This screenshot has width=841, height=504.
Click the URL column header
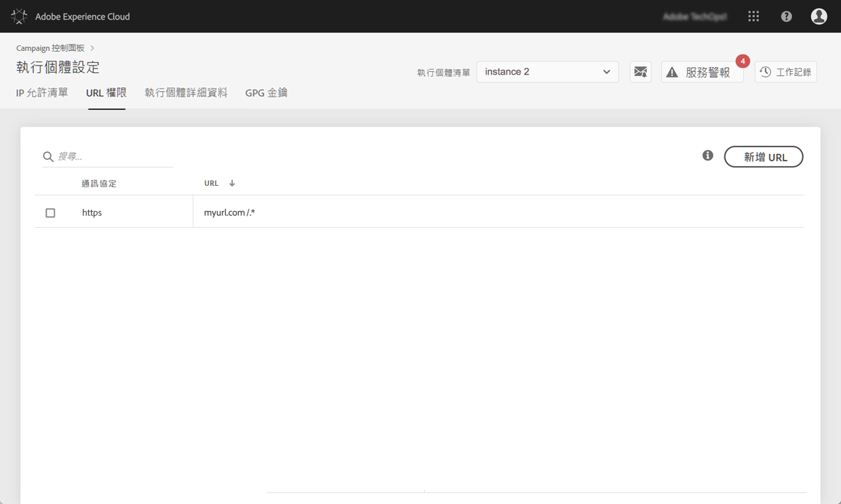point(211,183)
